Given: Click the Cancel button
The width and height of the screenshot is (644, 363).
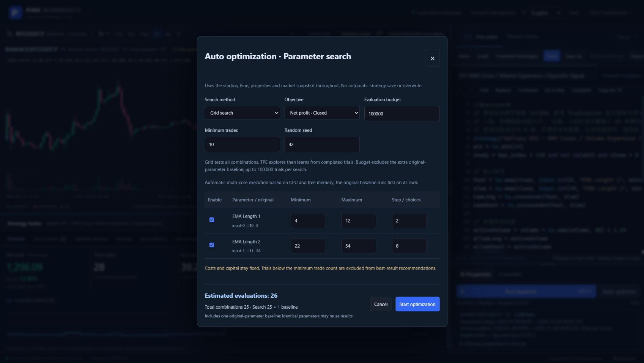Looking at the screenshot, I should click(381, 304).
